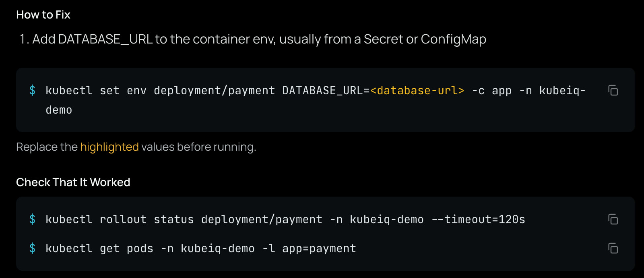
Task: Click the highlighted <database-url> placeholder
Action: click(x=417, y=91)
